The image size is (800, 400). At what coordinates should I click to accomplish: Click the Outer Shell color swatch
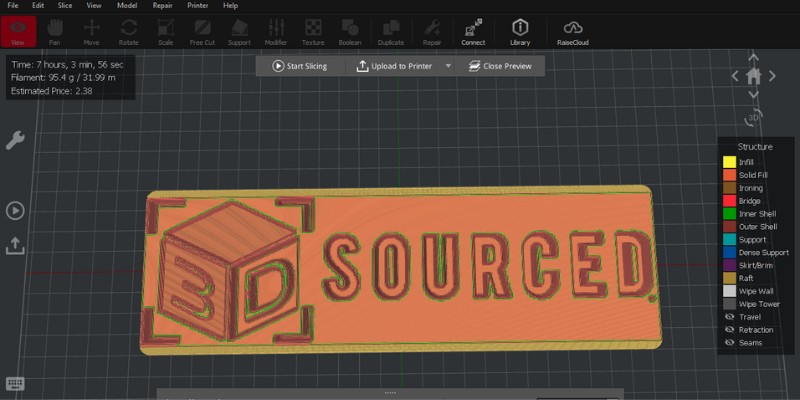tap(730, 227)
